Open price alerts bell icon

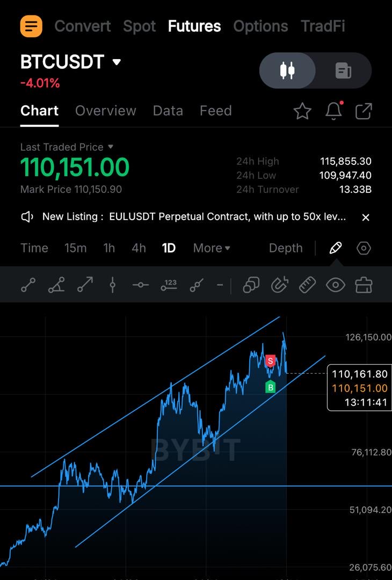click(x=333, y=111)
